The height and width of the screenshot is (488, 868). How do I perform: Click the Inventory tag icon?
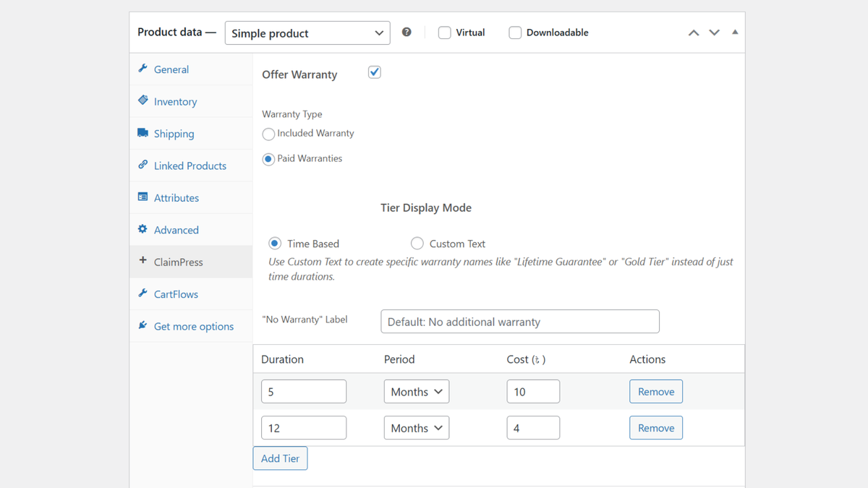(142, 100)
